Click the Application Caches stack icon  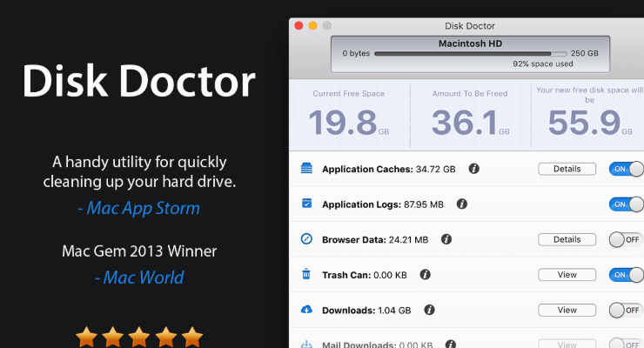click(306, 168)
